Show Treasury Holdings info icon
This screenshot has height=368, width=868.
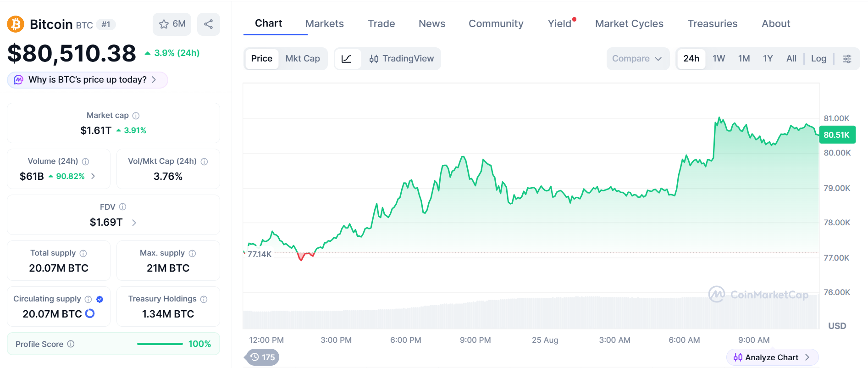[204, 299]
